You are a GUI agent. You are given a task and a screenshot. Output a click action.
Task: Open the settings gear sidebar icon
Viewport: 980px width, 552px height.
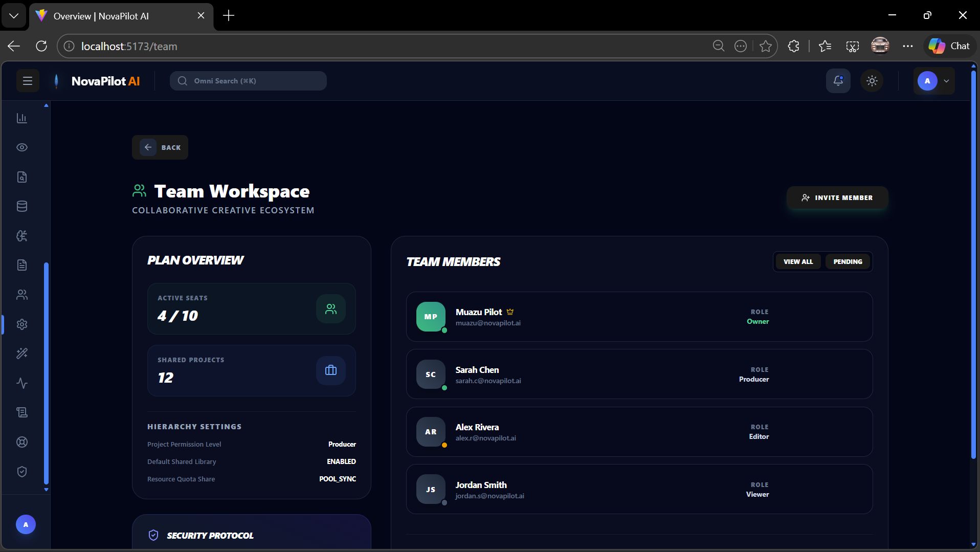click(22, 324)
